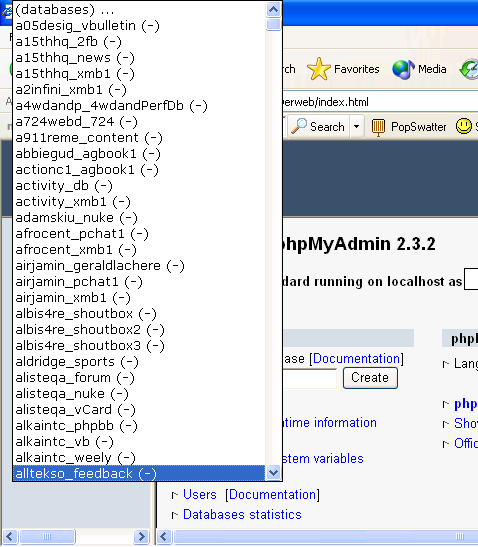Click dropdown list scroll up arrow
The image size is (478, 547).
pyautogui.click(x=274, y=10)
